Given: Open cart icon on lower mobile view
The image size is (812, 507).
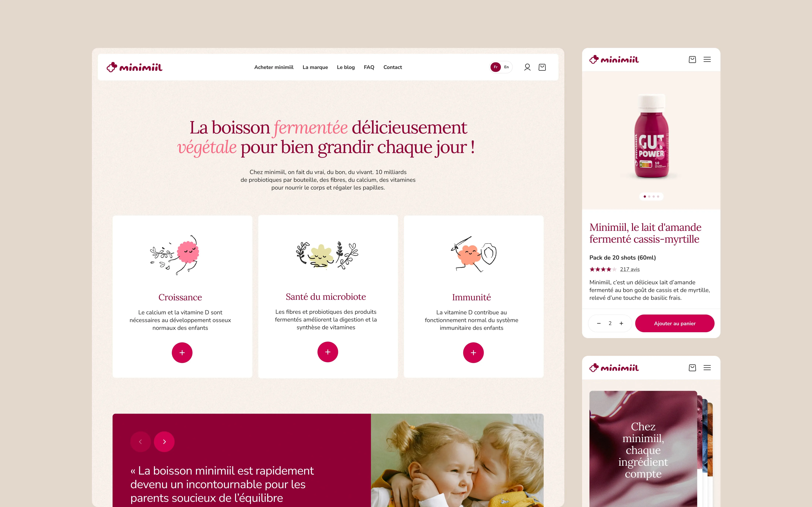Looking at the screenshot, I should (x=692, y=368).
